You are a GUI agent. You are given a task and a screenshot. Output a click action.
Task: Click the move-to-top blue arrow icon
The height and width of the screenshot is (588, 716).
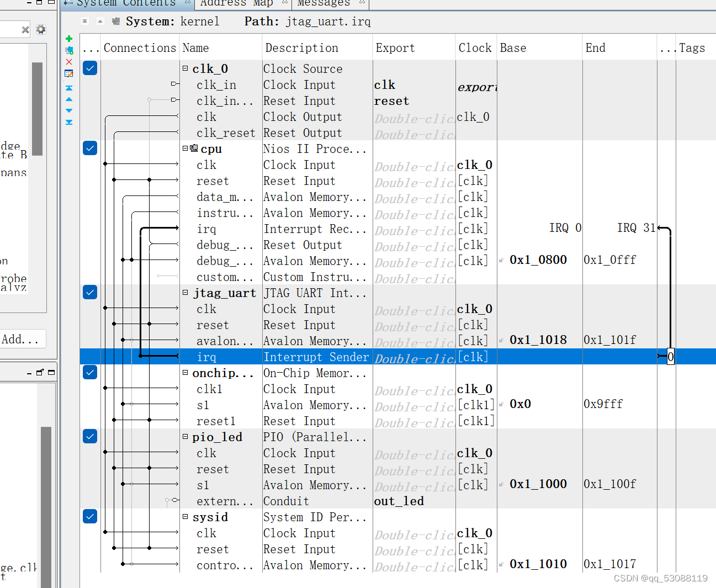tap(69, 88)
